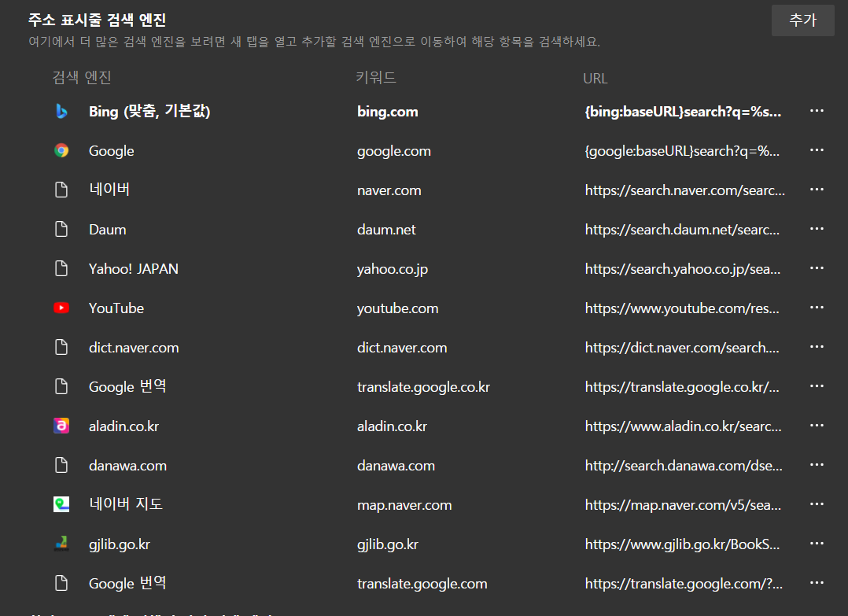848x616 pixels.
Task: Click the https://www.aladin.co.kr URL
Action: 683,426
